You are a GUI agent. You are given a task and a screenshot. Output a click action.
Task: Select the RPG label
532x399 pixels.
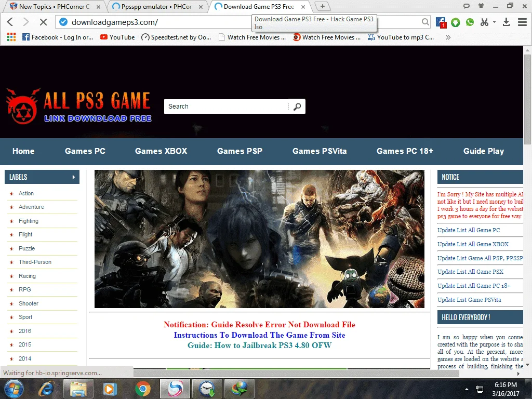25,289
